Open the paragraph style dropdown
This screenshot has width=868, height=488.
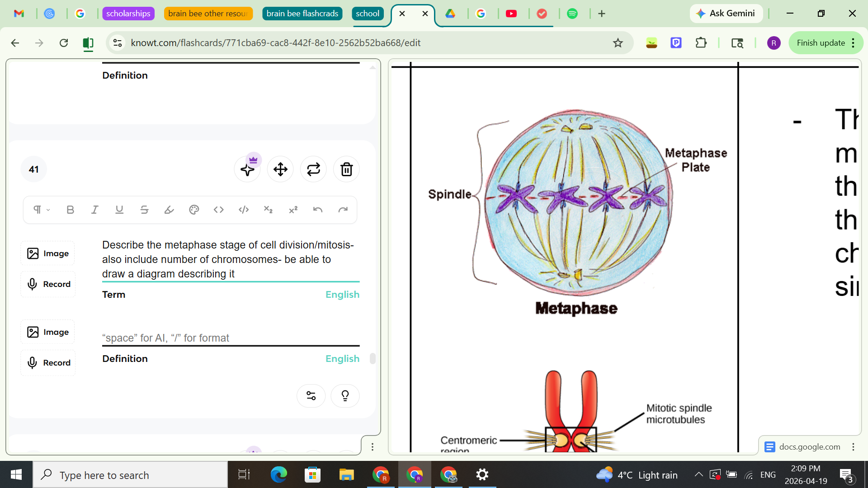(x=41, y=210)
